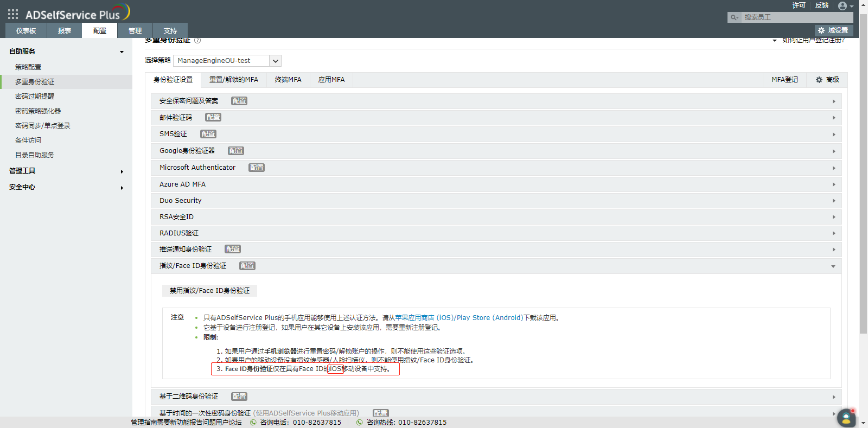The image size is (868, 428).
Task: Open the MFA登记 link
Action: [785, 80]
